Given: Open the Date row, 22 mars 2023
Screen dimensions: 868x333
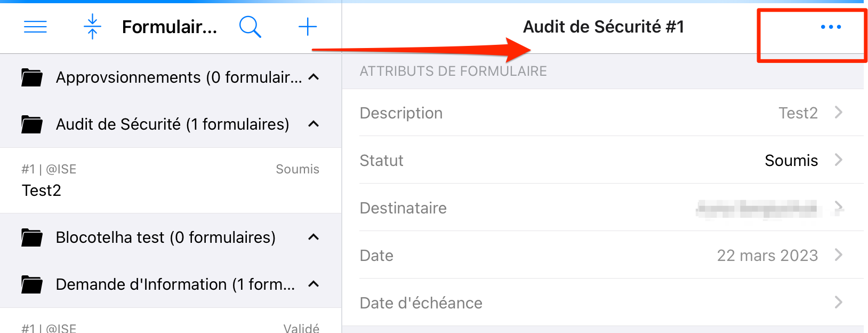Looking at the screenshot, I should coord(602,255).
